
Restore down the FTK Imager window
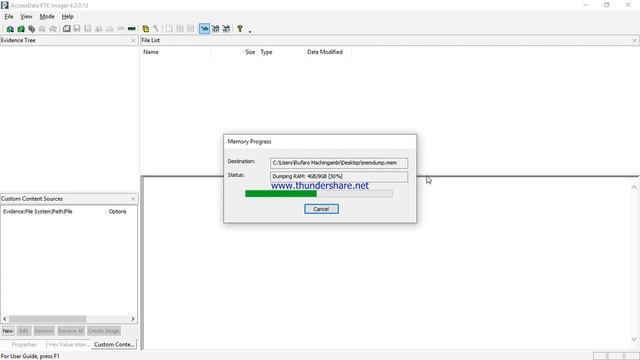pyautogui.click(x=607, y=5)
